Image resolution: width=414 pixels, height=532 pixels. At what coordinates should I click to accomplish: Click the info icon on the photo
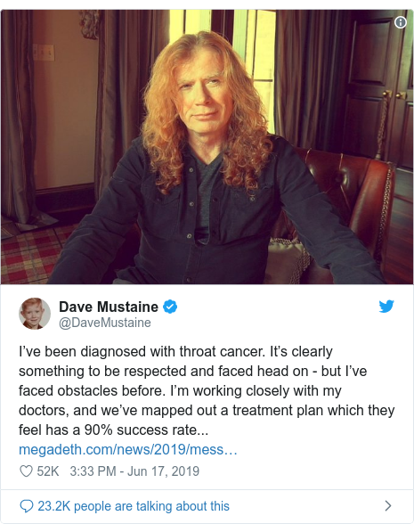coord(401,22)
